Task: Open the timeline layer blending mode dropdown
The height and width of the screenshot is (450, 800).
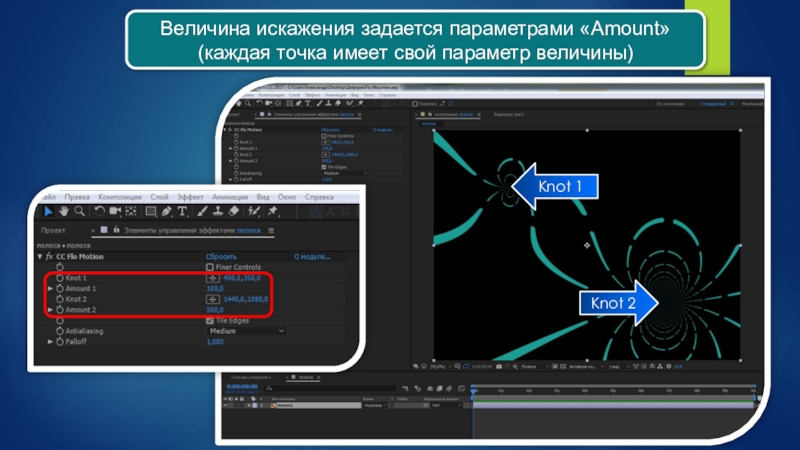Action: 374,405
